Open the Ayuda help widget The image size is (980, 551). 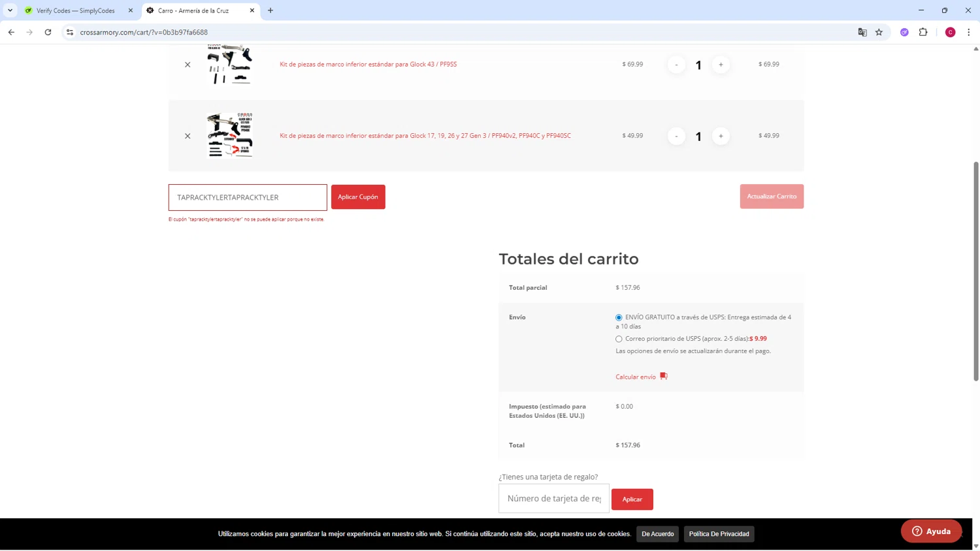point(931,531)
